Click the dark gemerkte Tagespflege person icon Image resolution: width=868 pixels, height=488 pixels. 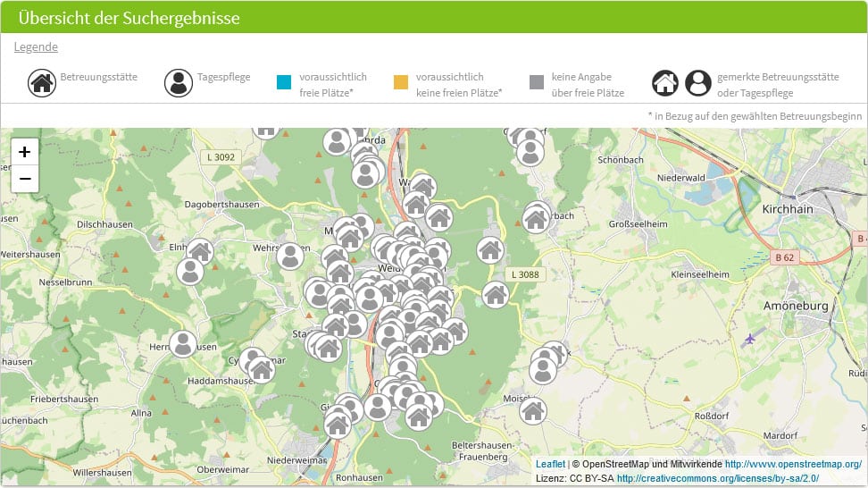[x=698, y=83]
